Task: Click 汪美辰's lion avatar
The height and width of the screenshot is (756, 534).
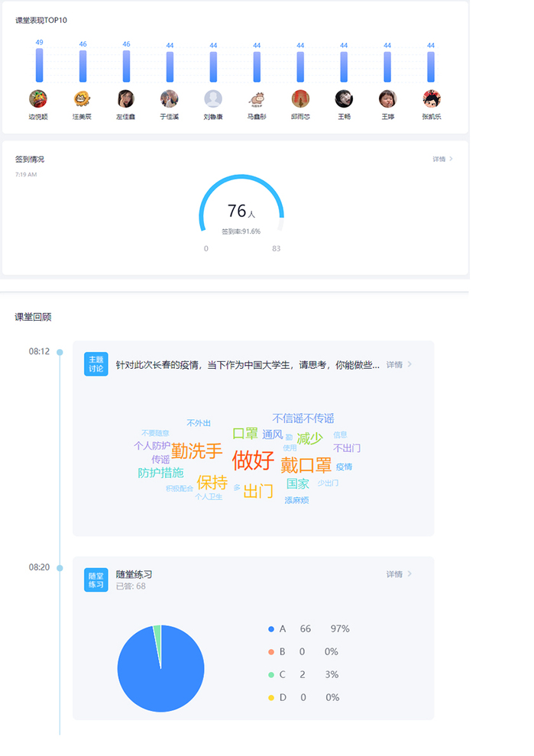Action: [82, 99]
